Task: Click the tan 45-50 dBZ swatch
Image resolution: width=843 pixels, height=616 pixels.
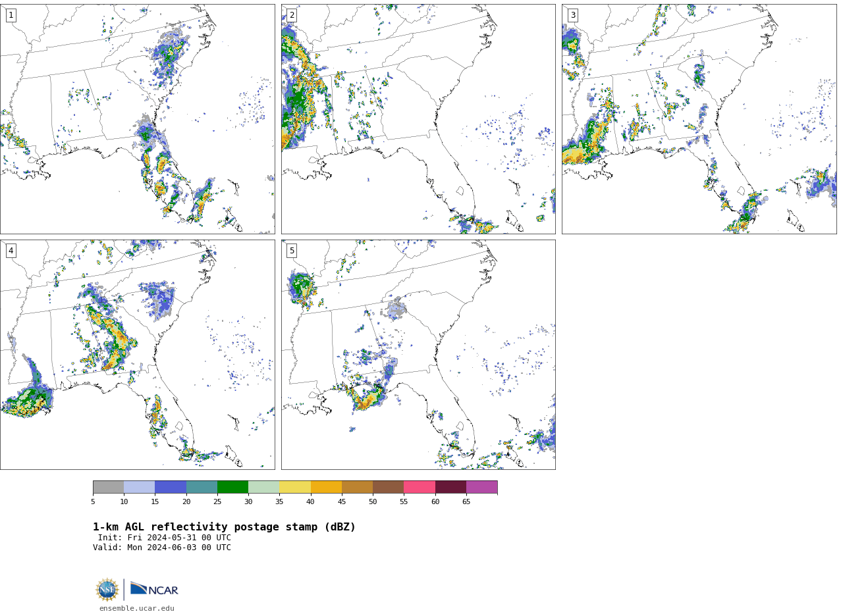Action: (357, 487)
